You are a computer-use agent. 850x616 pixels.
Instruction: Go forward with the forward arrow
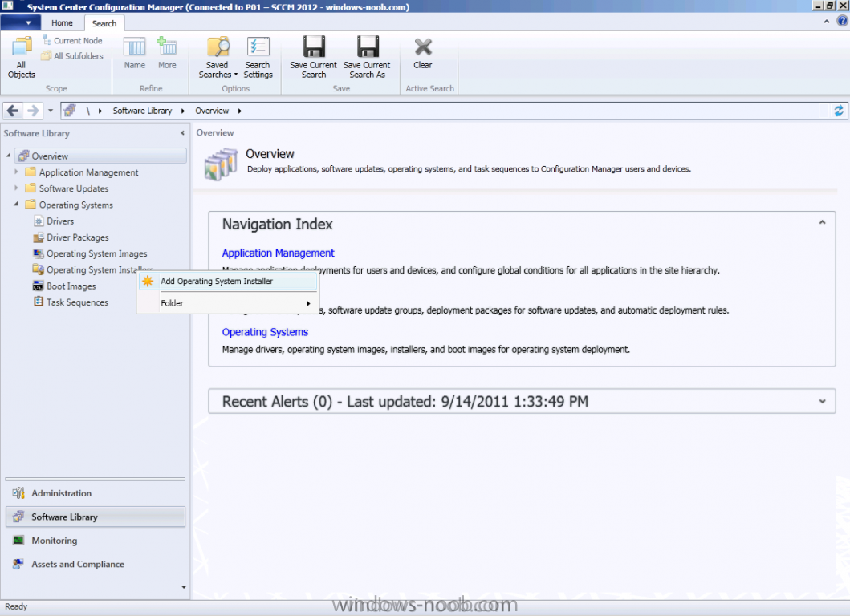[33, 111]
